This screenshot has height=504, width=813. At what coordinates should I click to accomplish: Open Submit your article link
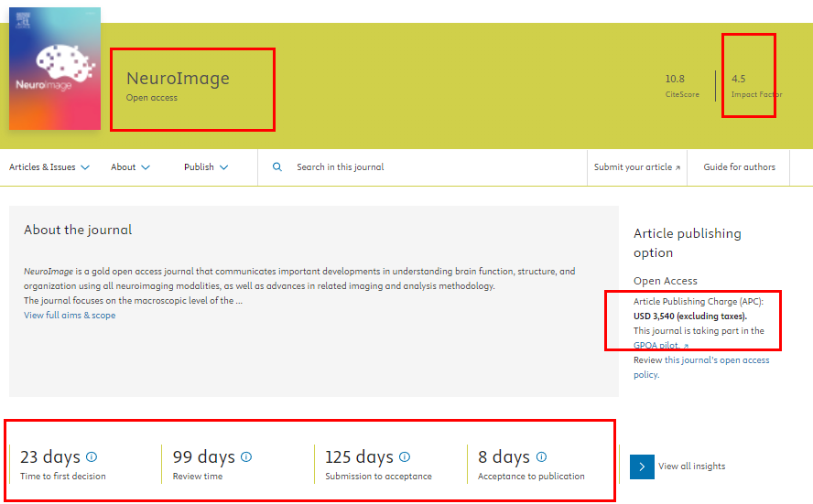[637, 167]
